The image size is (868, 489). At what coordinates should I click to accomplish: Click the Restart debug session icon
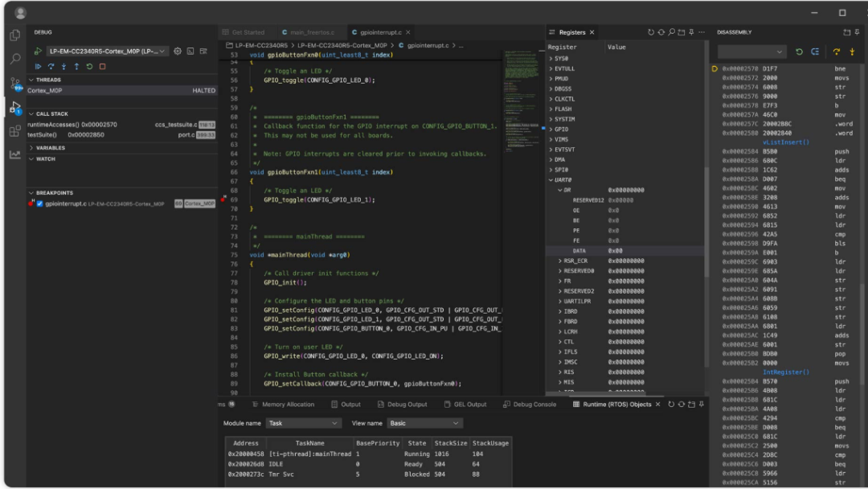pos(89,67)
